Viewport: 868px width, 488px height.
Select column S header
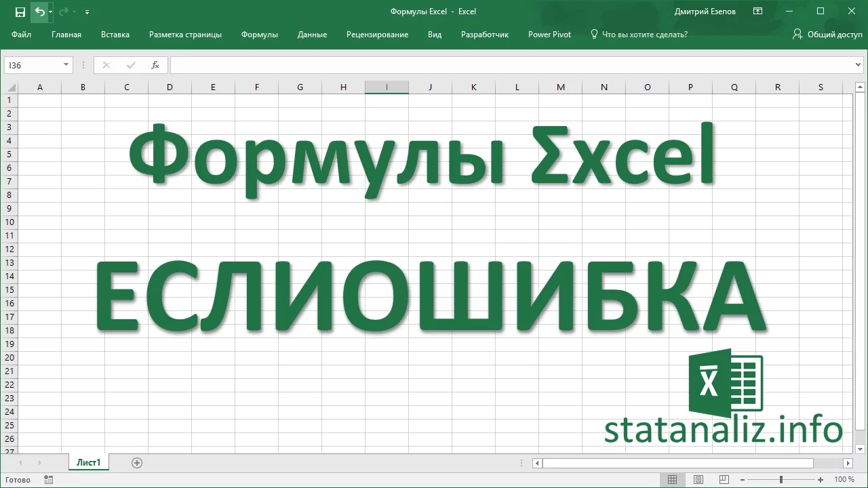[821, 87]
